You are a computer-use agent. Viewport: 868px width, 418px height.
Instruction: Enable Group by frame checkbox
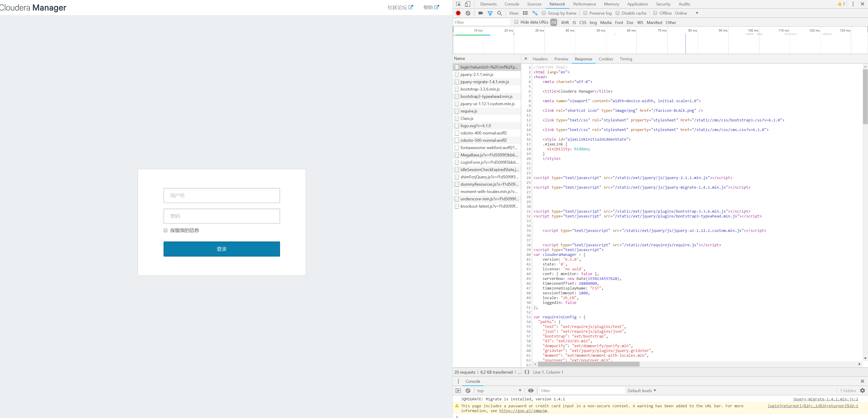[543, 13]
